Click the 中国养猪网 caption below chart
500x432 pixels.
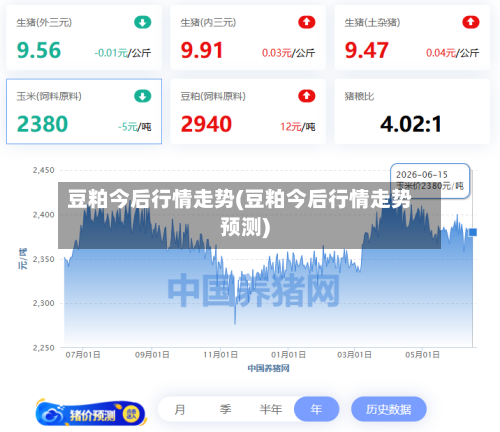(268, 368)
